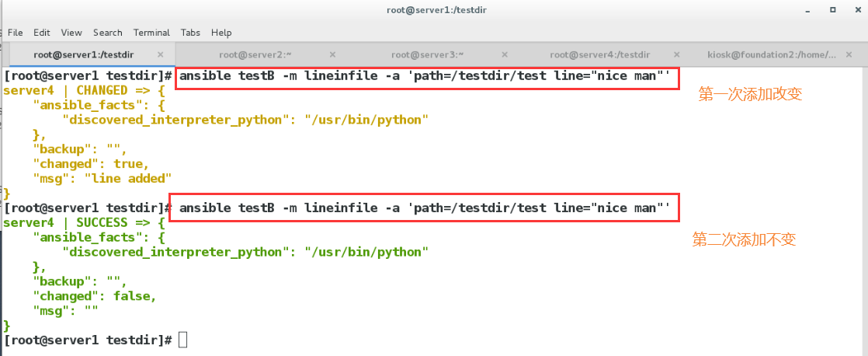
Task: Select the root@server1:/testdir tab
Action: [x=84, y=55]
